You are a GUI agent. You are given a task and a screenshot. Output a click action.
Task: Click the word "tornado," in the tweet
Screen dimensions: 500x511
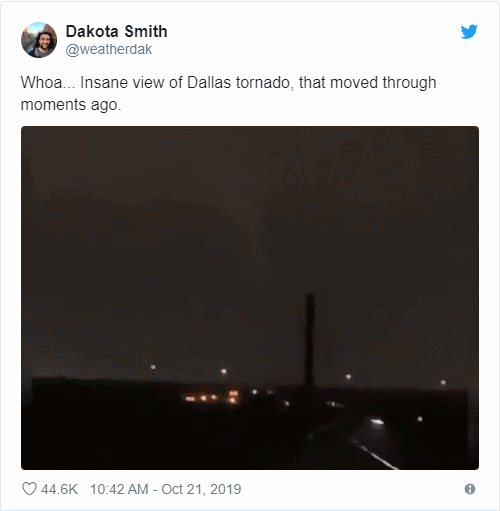coord(265,82)
